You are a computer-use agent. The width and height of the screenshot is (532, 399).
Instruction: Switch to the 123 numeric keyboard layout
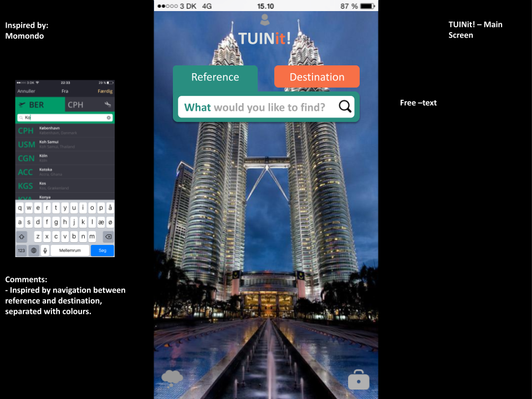pyautogui.click(x=21, y=250)
